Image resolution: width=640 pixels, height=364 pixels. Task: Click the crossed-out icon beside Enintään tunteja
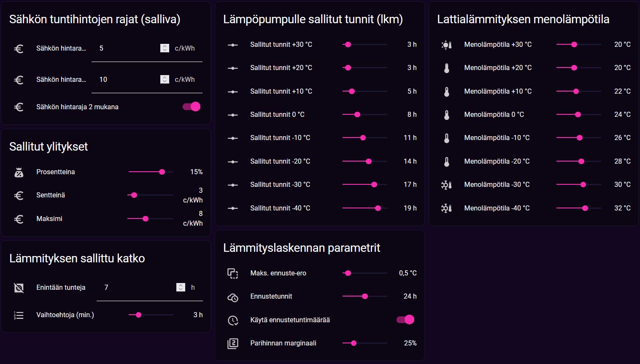(19, 288)
